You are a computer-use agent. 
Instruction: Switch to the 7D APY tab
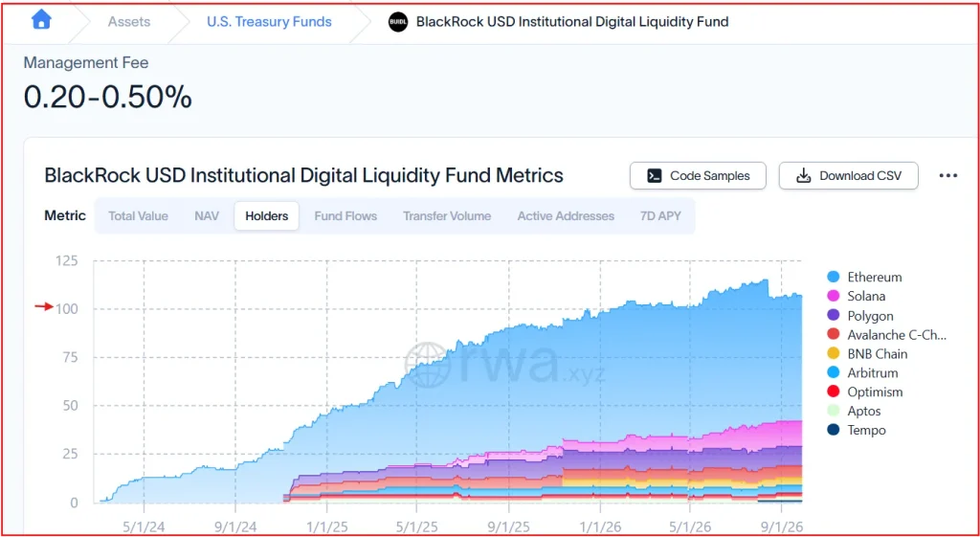(x=660, y=216)
